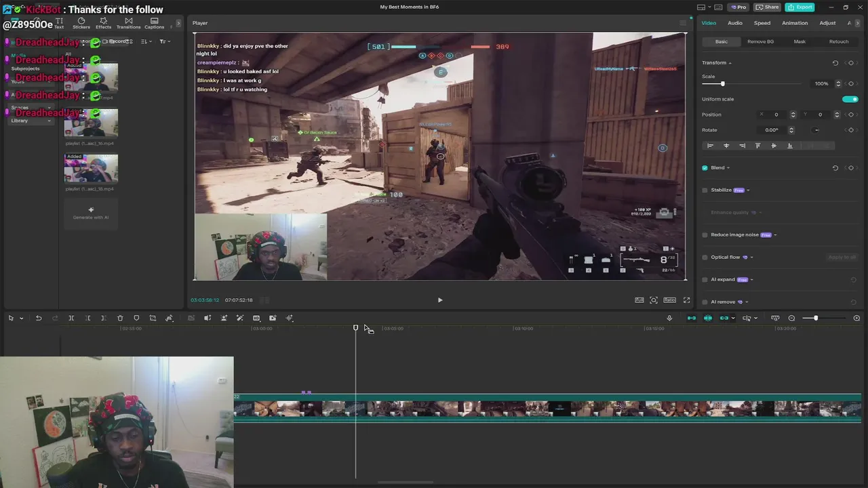The width and height of the screenshot is (868, 488).
Task: Toggle the Blend checkbox
Action: 705,167
